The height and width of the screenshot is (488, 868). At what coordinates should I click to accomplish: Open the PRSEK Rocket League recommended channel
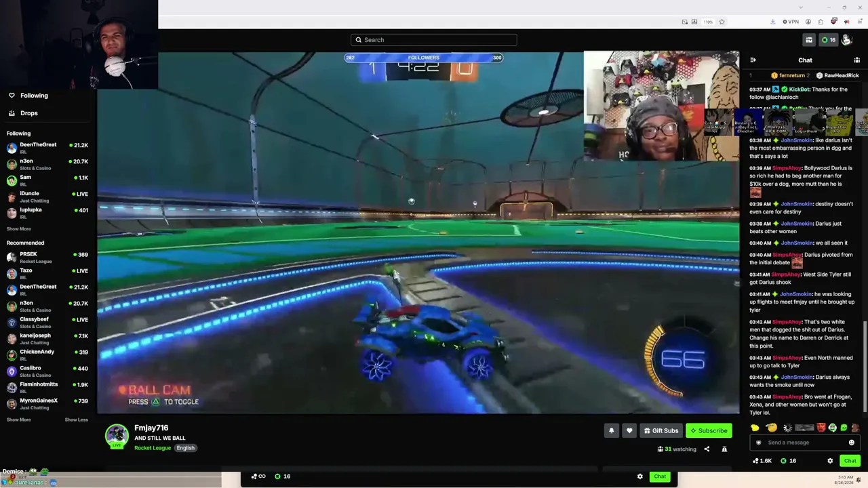[x=47, y=257]
